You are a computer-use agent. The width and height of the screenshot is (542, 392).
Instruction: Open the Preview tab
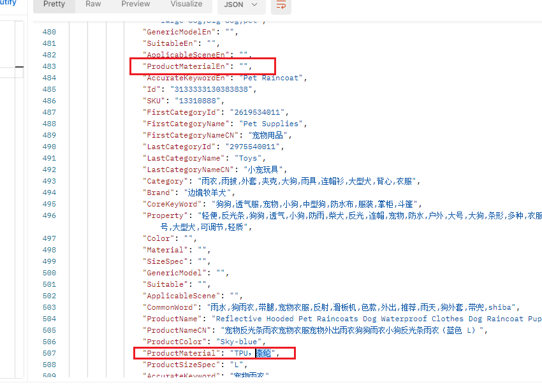(x=135, y=4)
